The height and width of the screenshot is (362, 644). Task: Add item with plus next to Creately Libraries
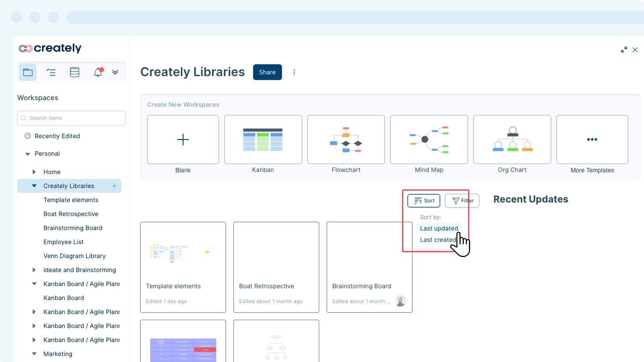coord(114,186)
